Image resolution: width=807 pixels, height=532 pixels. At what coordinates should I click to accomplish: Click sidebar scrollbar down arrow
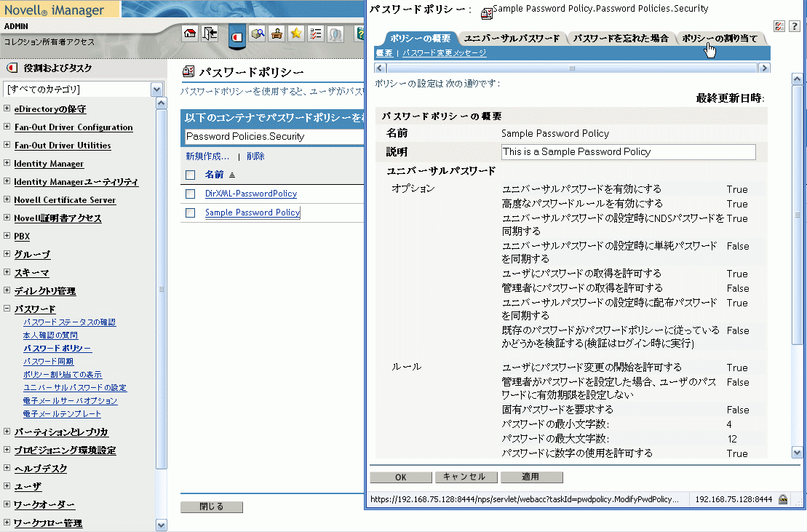161,525
